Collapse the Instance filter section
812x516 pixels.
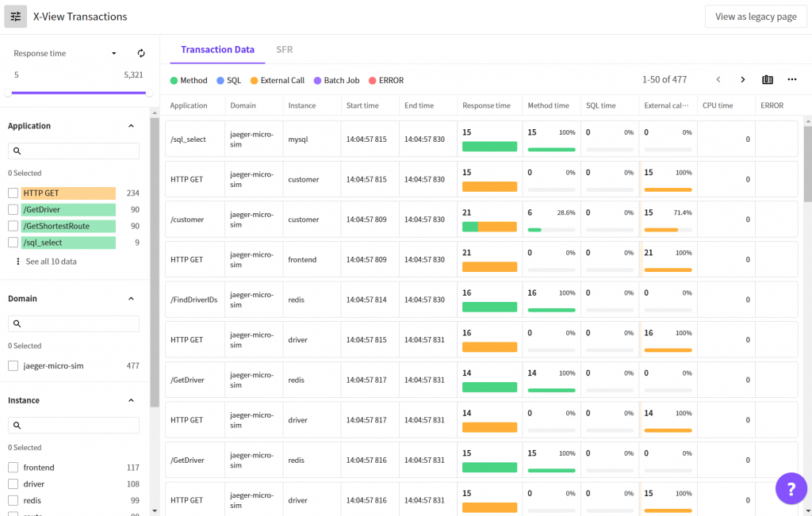[x=131, y=400]
